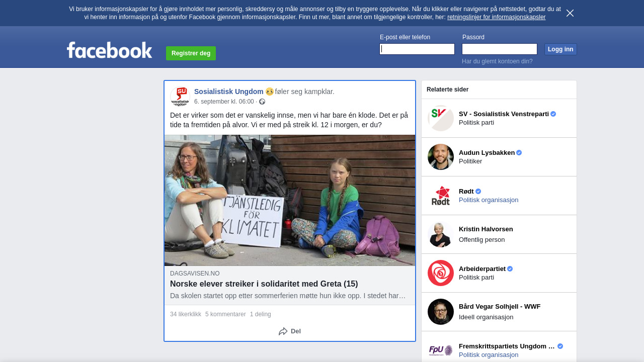
Task: Open the Audun Lysbakken page link
Action: (487, 153)
